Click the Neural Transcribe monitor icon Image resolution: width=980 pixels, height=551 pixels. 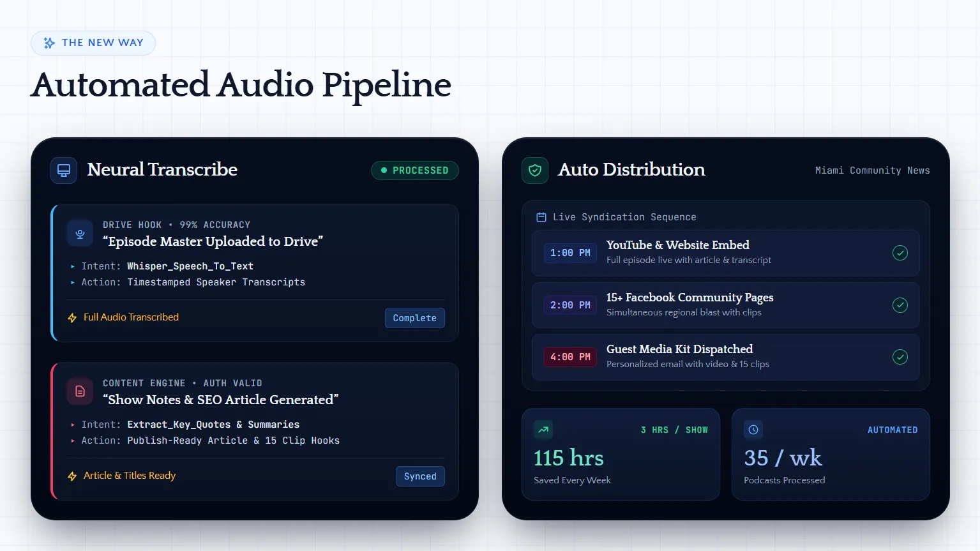64,170
